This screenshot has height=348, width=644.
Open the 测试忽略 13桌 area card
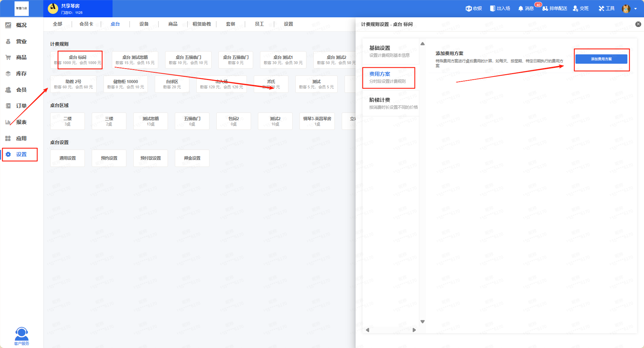151,121
